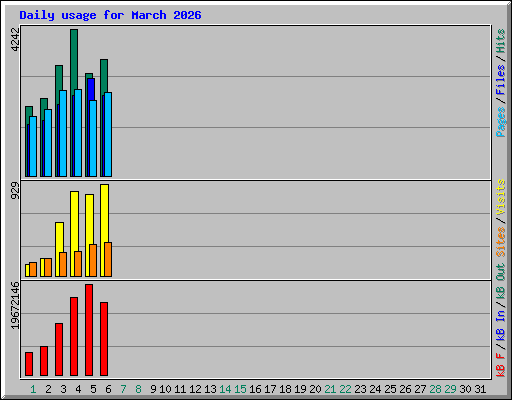This screenshot has width=512, height=400.
Task: Click day label 29 on the x-axis
Action: point(450,389)
